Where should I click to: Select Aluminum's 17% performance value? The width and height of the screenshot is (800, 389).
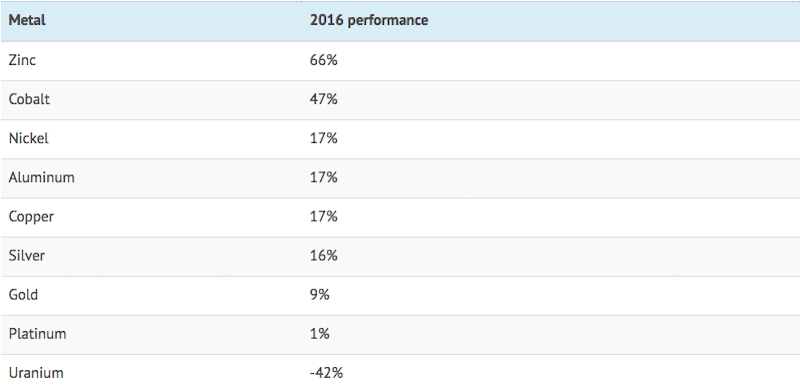323,178
